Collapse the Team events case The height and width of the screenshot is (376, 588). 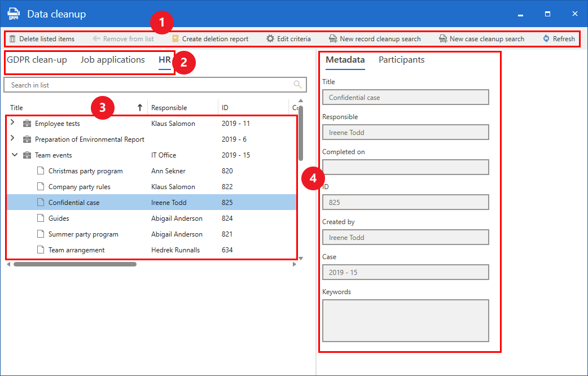(x=14, y=155)
